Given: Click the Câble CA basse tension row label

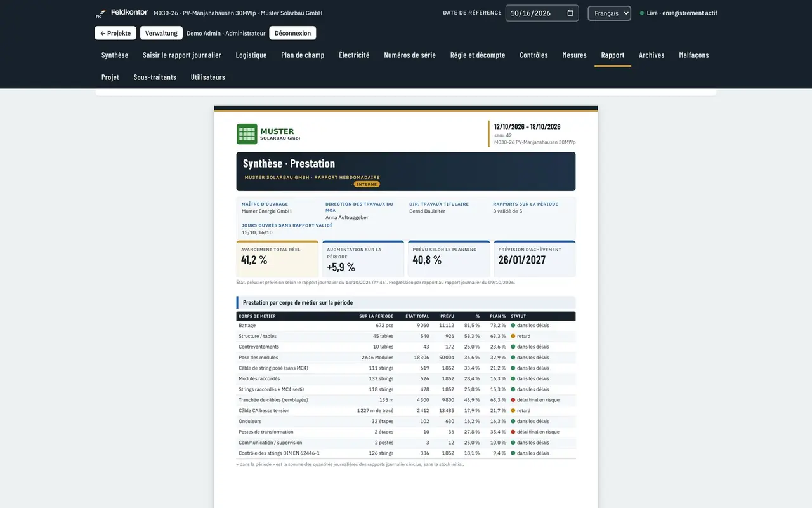Looking at the screenshot, I should (x=264, y=411).
